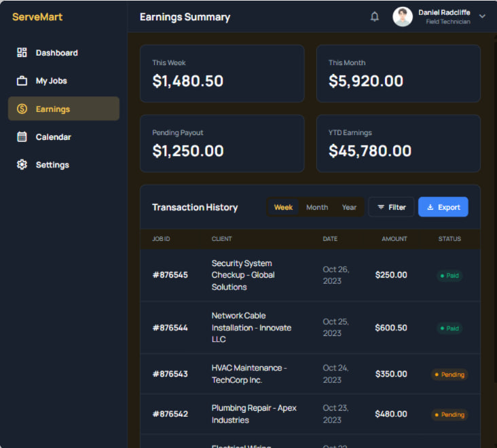Click the Oct 26, 2023 date

(x=335, y=275)
